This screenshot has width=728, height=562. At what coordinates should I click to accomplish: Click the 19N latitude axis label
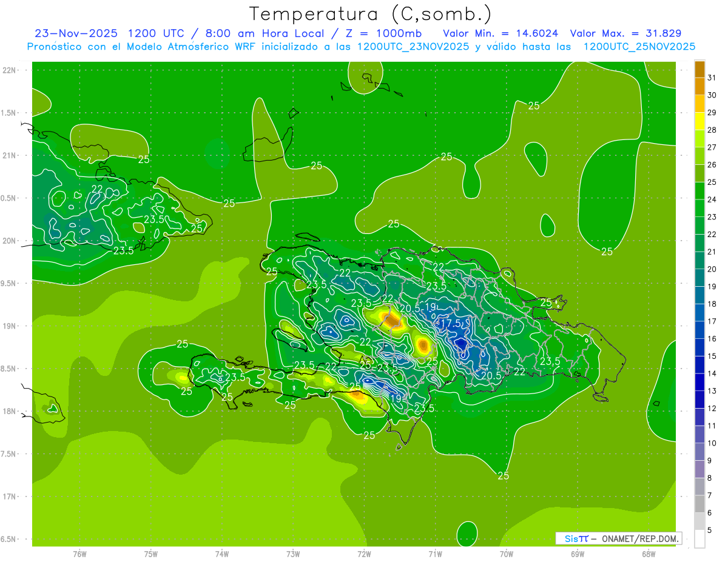click(10, 326)
